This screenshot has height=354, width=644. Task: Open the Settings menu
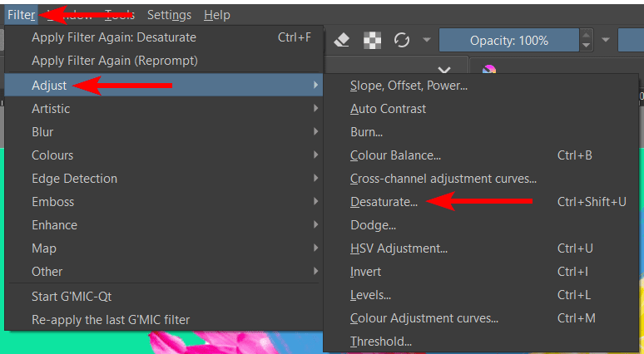[x=169, y=14]
